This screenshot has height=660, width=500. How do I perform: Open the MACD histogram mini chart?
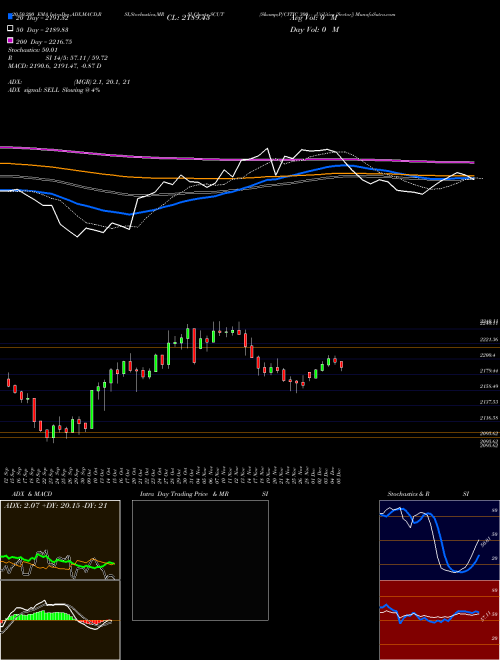coord(60,620)
